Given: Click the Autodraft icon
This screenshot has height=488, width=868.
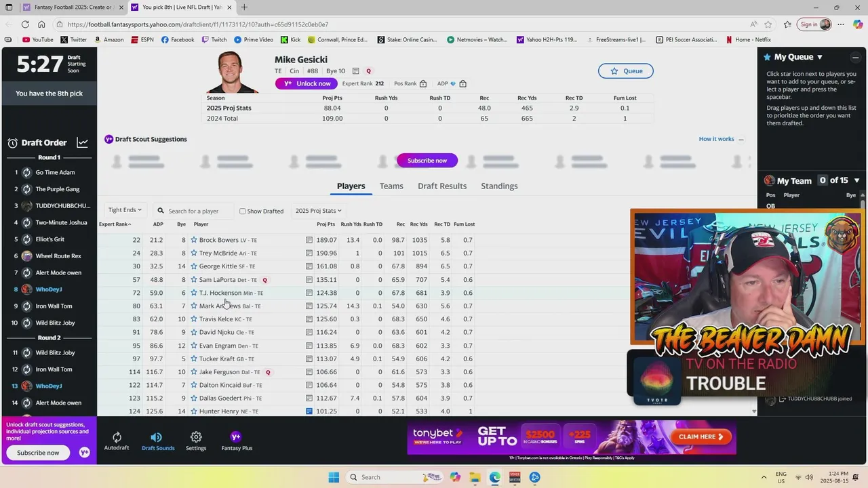Looking at the screenshot, I should point(117,437).
